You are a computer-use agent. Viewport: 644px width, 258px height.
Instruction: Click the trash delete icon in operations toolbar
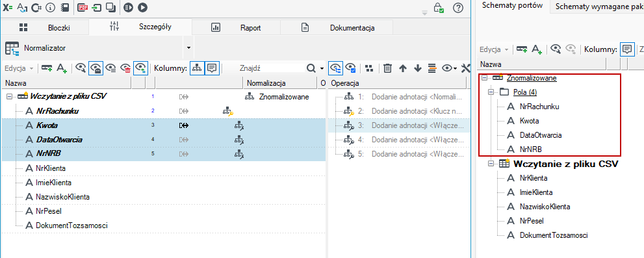[x=387, y=68]
